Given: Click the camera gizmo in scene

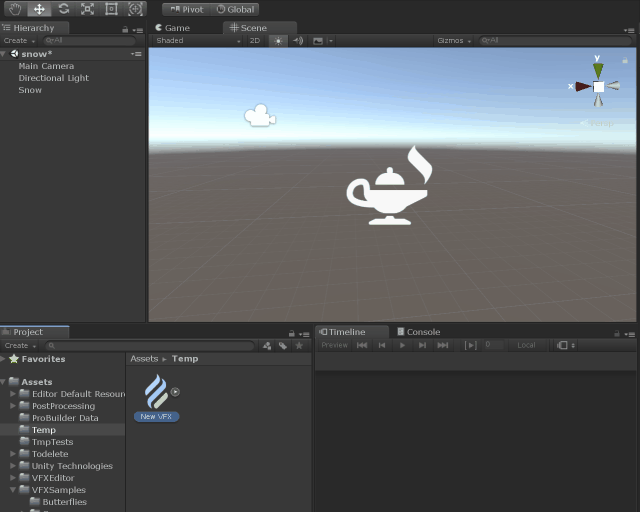Looking at the screenshot, I should point(259,116).
